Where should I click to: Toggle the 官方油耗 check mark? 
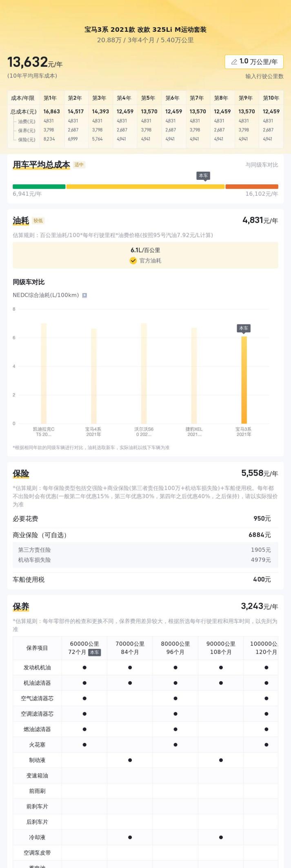click(x=133, y=261)
